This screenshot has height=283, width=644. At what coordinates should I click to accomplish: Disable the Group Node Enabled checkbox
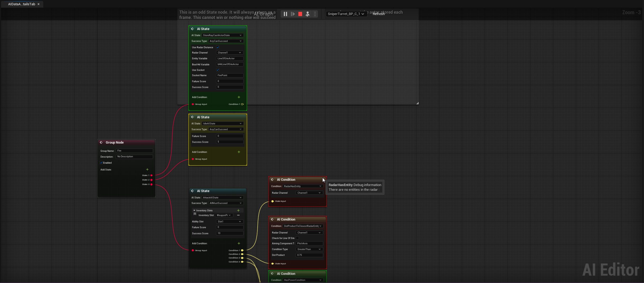tap(101, 163)
